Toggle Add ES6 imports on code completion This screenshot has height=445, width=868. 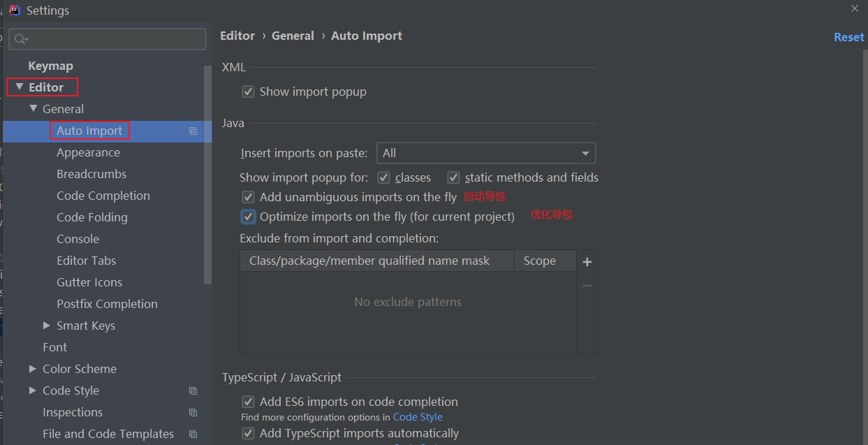[248, 402]
